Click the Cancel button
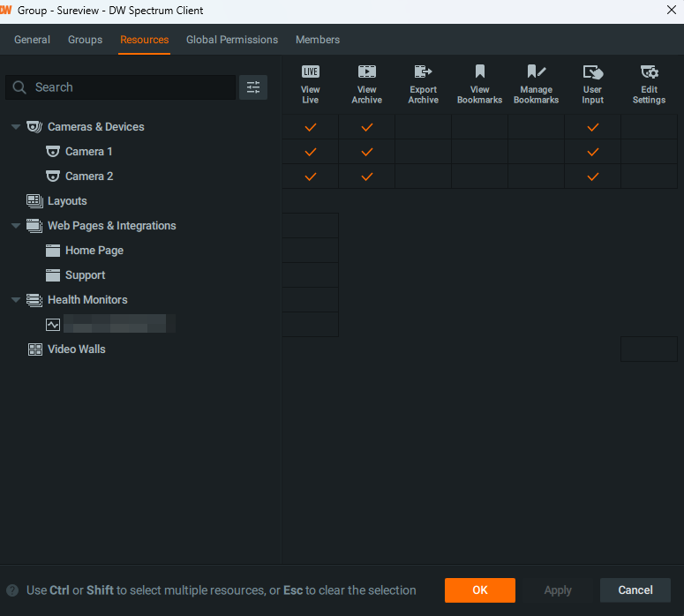Viewport: 684px width, 616px height. (x=635, y=590)
